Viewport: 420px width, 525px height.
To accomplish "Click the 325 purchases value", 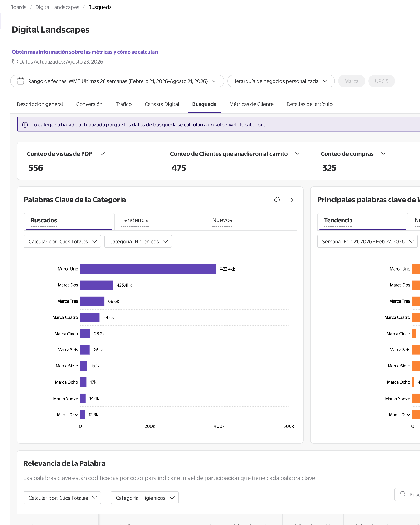I will [x=330, y=168].
